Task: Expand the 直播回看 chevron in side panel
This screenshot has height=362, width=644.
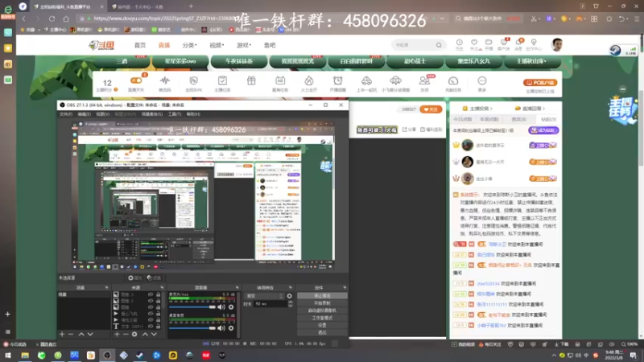Action: 544,109
